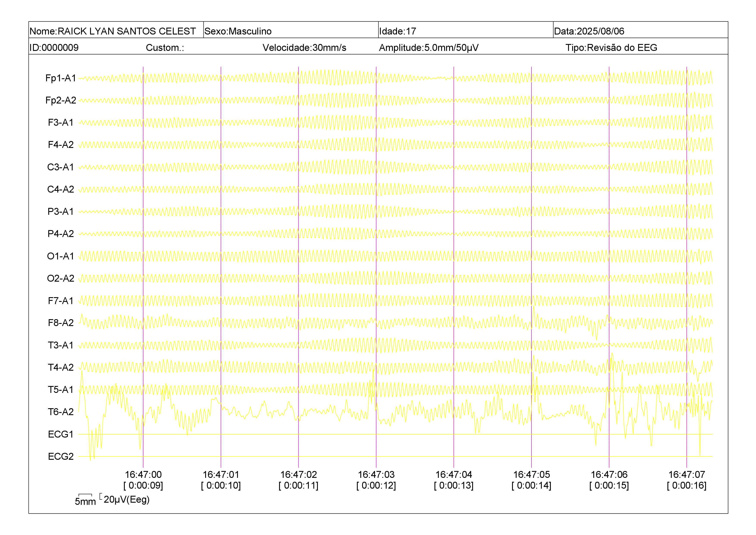
Task: Select the C4-A2 channel label
Action: [x=61, y=189]
